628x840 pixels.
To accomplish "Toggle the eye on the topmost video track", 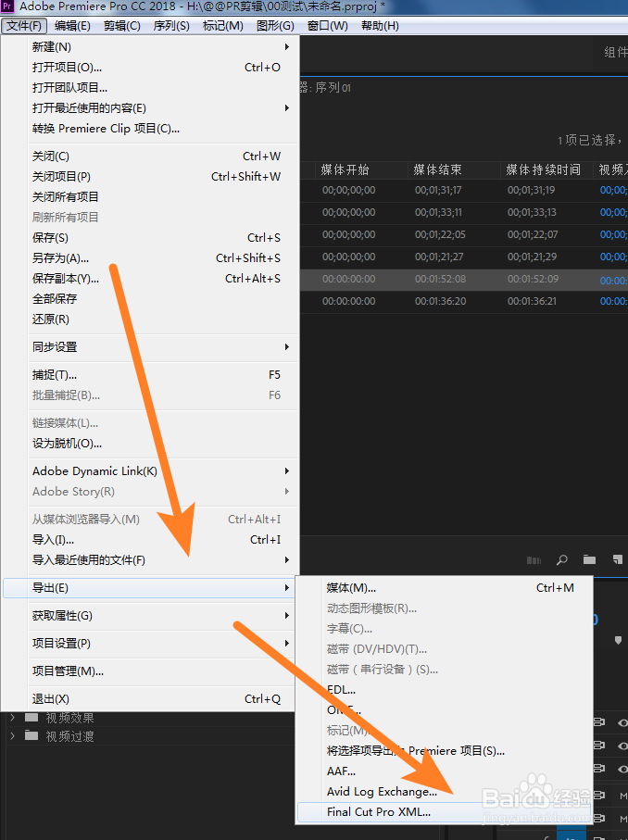I will 622,722.
